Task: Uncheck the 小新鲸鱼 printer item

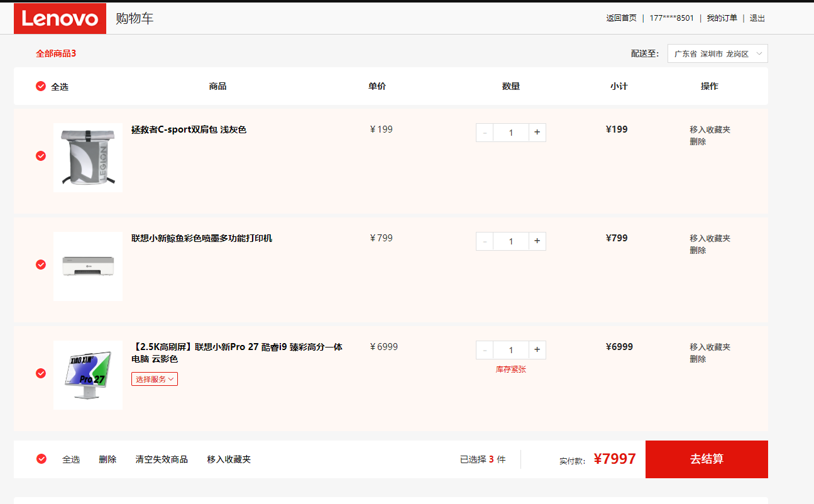Action: pos(41,265)
